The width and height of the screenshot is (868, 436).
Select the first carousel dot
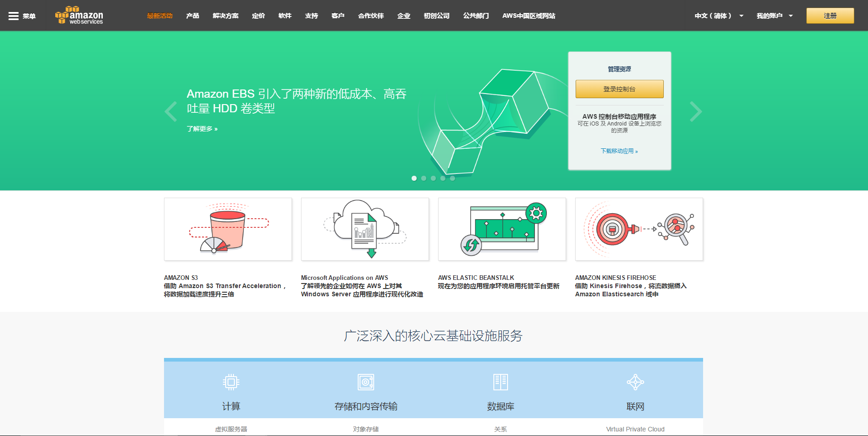tap(414, 179)
